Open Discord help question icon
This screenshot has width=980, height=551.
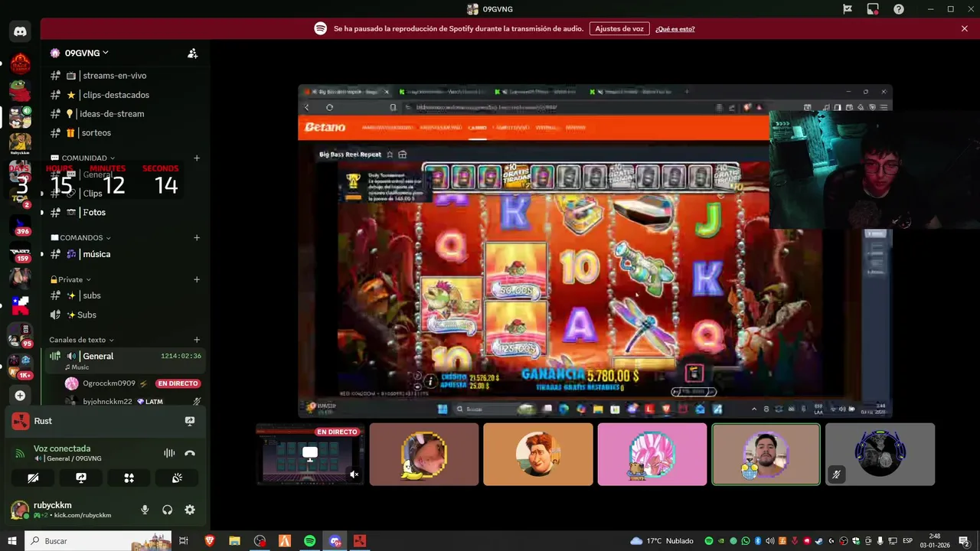[x=899, y=9]
